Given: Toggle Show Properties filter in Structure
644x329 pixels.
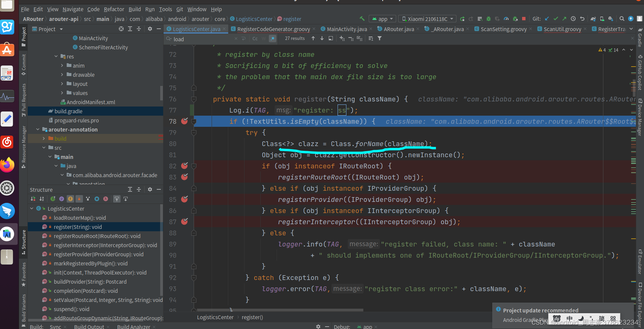Looking at the screenshot, I should (x=62, y=199).
